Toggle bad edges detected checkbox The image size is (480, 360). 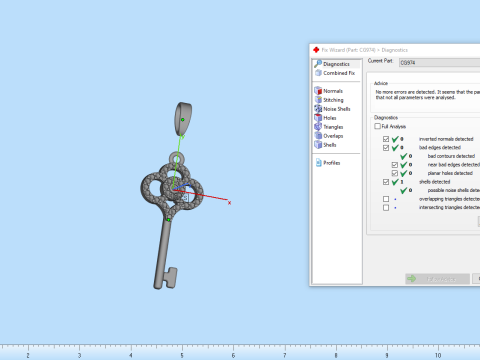386,148
